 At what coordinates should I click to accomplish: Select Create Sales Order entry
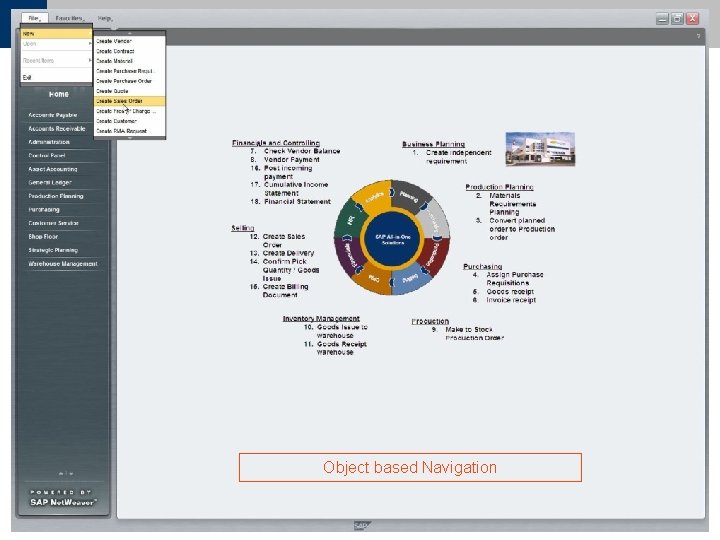coord(129,101)
